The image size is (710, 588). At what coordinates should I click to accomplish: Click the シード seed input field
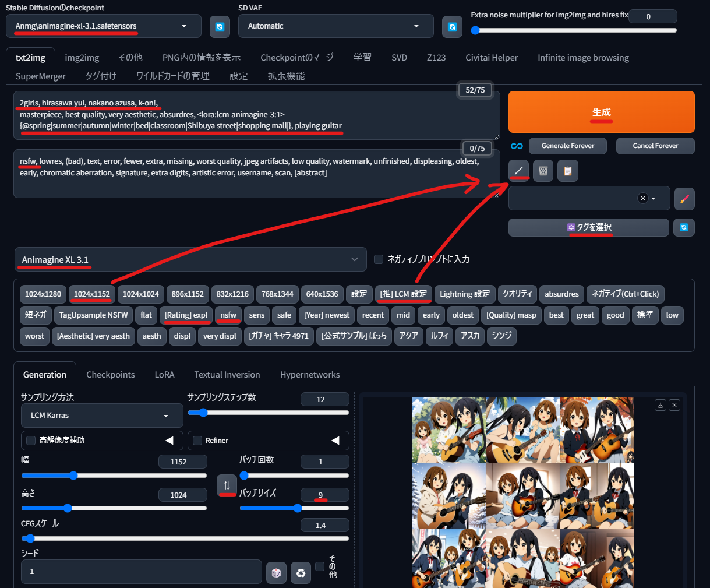pos(142,572)
